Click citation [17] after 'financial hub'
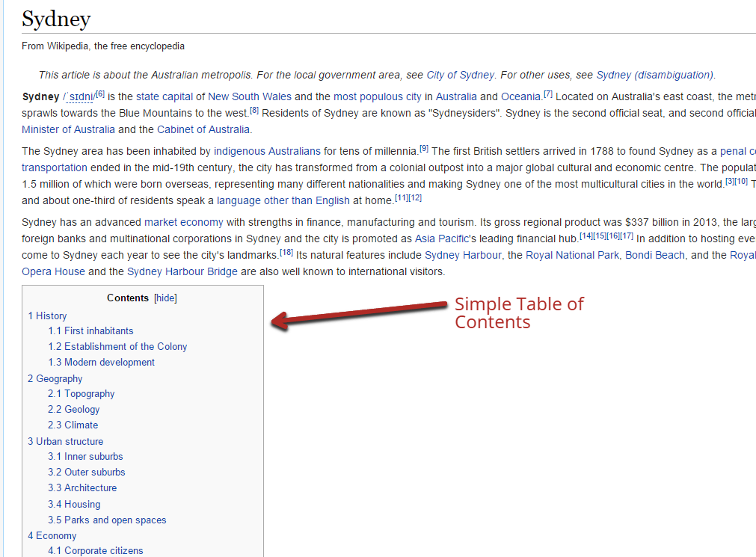This screenshot has width=756, height=557. (627, 236)
